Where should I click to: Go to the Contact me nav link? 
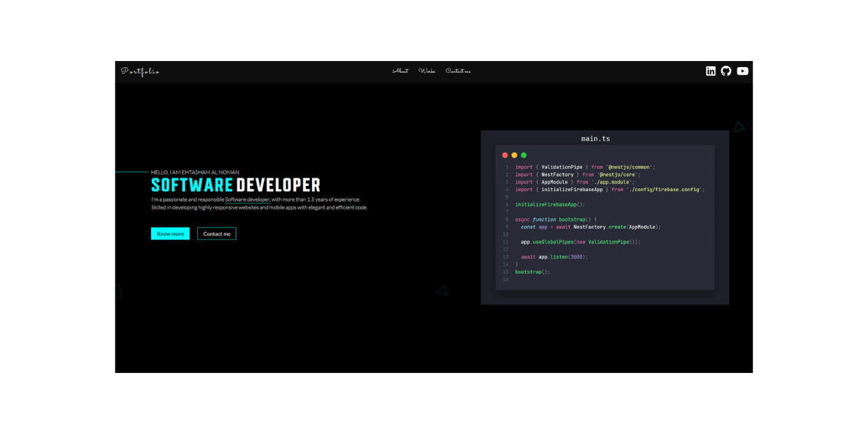[458, 71]
